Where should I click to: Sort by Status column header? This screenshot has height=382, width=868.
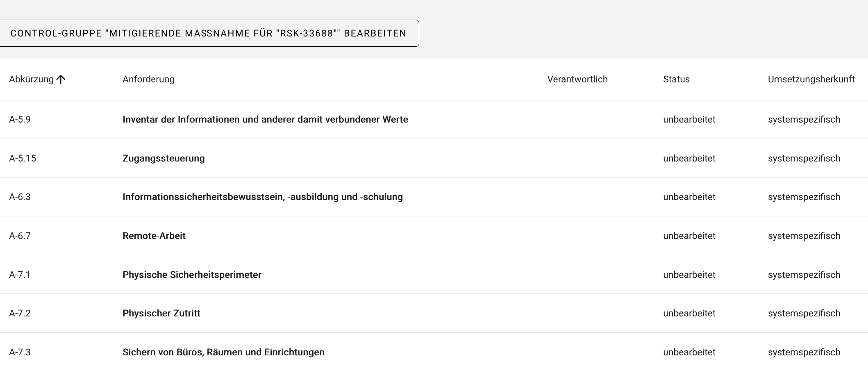click(676, 80)
